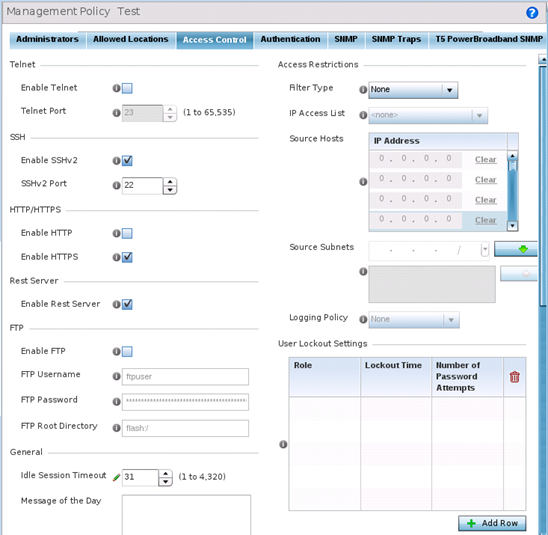The width and height of the screenshot is (548, 535).
Task: Increase the Telnet Port value
Action: 170,109
